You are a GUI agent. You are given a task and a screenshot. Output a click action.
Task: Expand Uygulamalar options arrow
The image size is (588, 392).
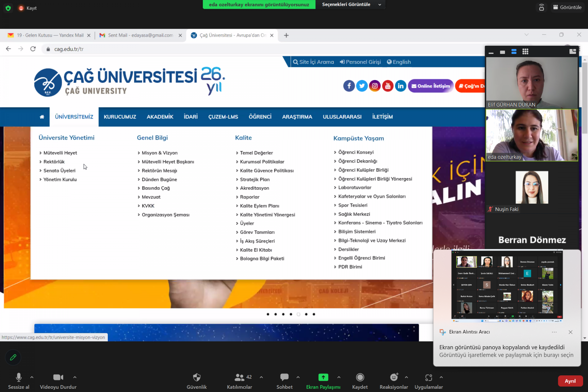tap(441, 377)
